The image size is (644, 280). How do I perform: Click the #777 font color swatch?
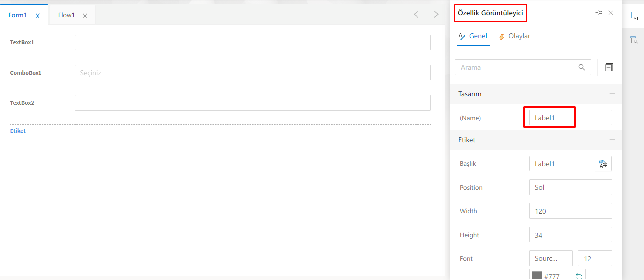pos(537,276)
